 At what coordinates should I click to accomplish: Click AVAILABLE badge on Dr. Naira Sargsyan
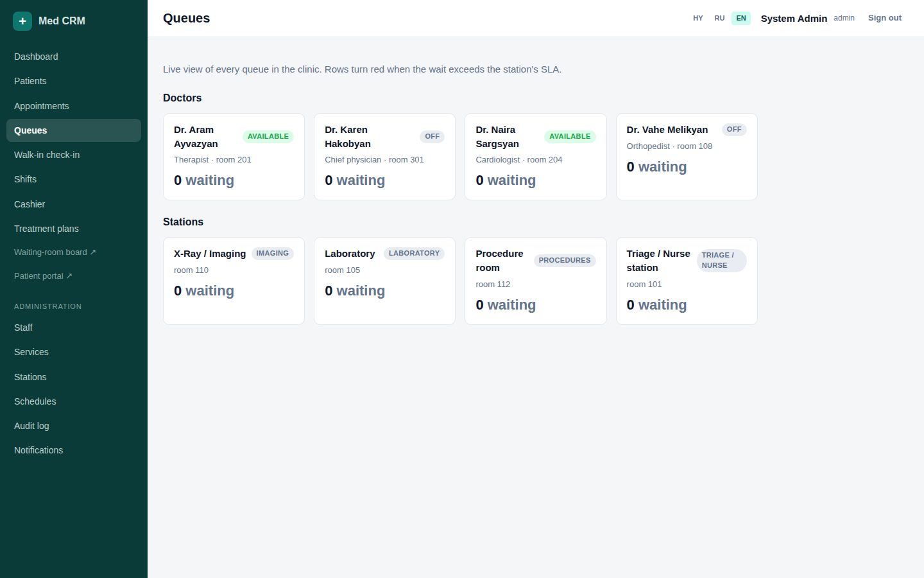[570, 136]
